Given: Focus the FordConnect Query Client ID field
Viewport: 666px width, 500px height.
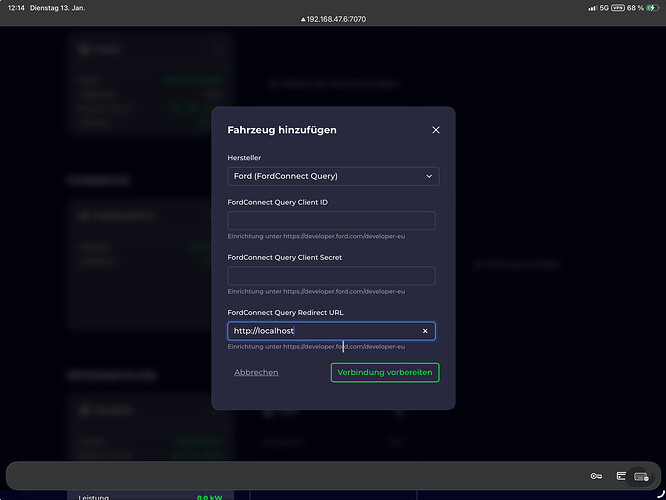Looking at the screenshot, I should coord(331,220).
